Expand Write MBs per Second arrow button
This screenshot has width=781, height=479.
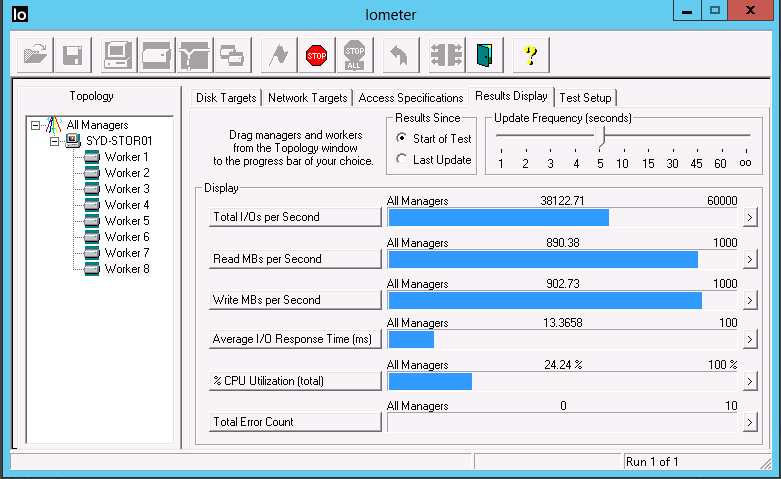tap(750, 300)
